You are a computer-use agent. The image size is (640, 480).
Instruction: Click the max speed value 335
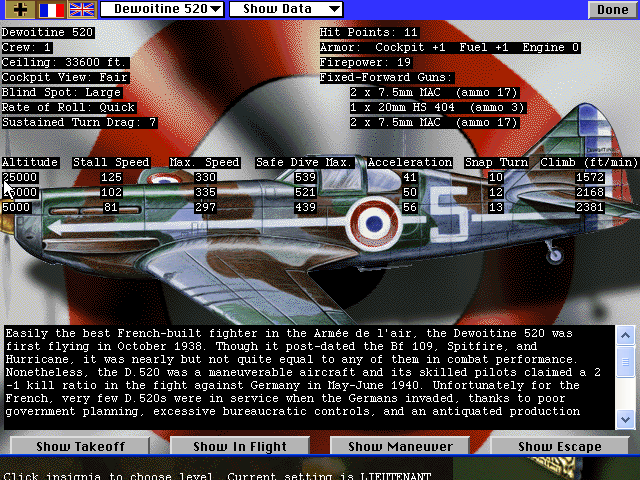click(x=205, y=192)
